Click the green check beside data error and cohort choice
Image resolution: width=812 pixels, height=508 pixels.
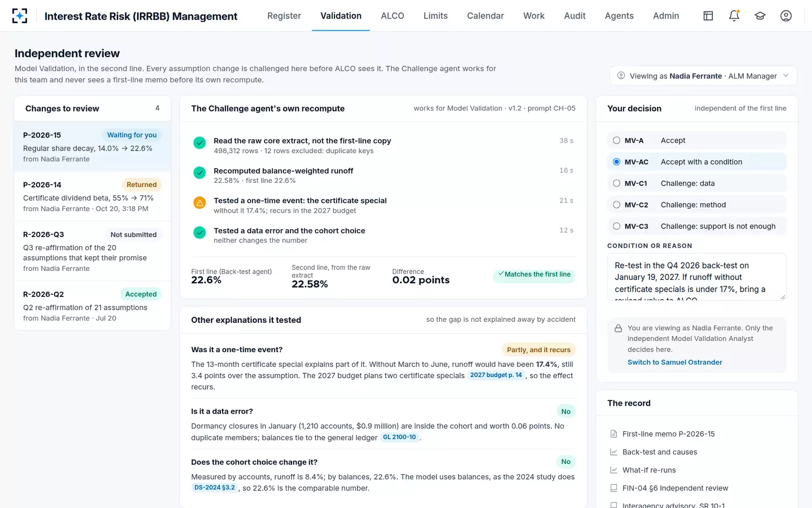(200, 233)
